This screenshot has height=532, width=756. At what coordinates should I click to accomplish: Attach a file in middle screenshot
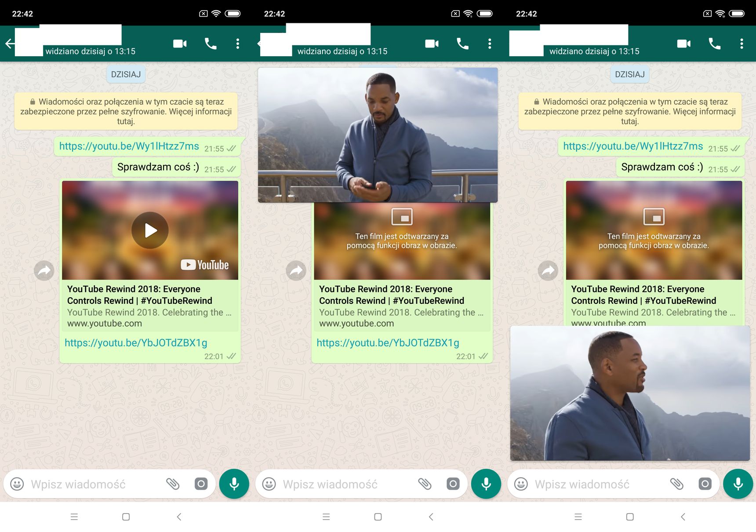[x=425, y=484]
